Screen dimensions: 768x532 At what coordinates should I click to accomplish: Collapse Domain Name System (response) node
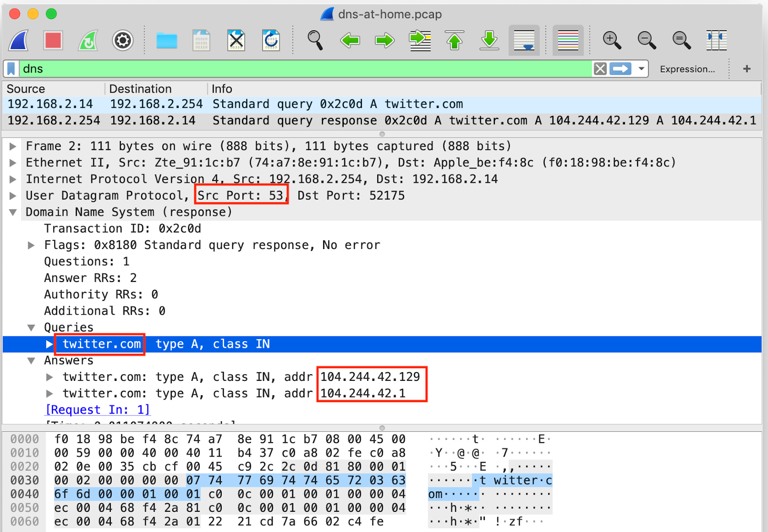point(13,212)
